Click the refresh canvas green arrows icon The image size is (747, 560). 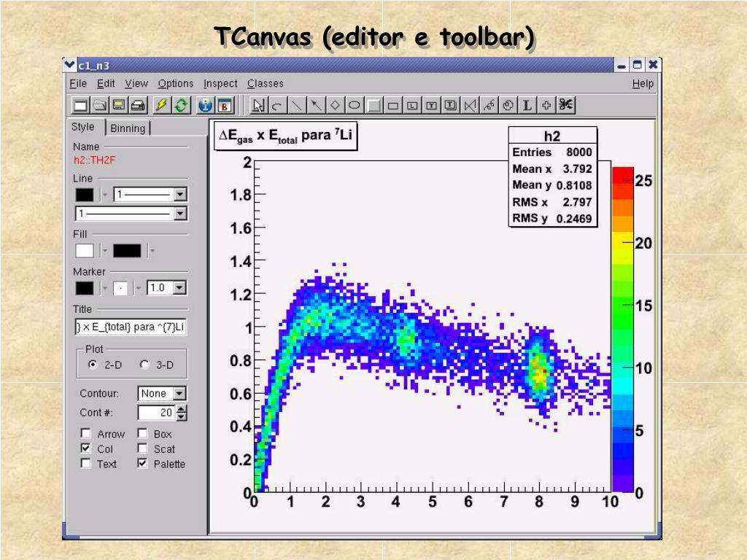181,105
